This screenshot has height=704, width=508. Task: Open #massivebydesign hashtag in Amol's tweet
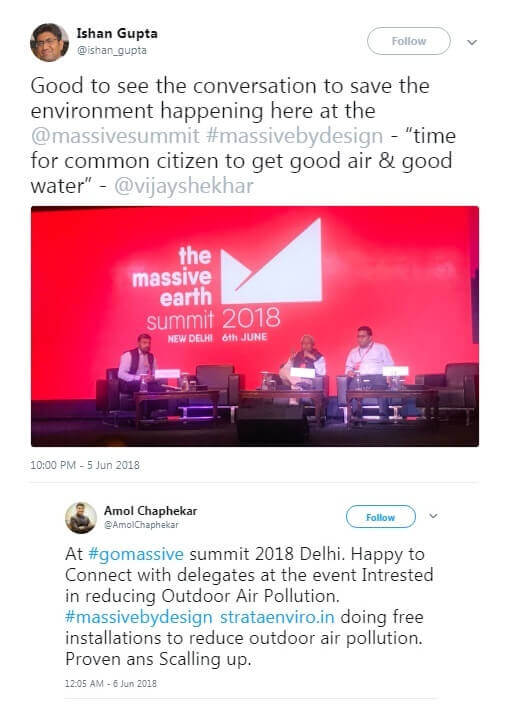tap(139, 617)
